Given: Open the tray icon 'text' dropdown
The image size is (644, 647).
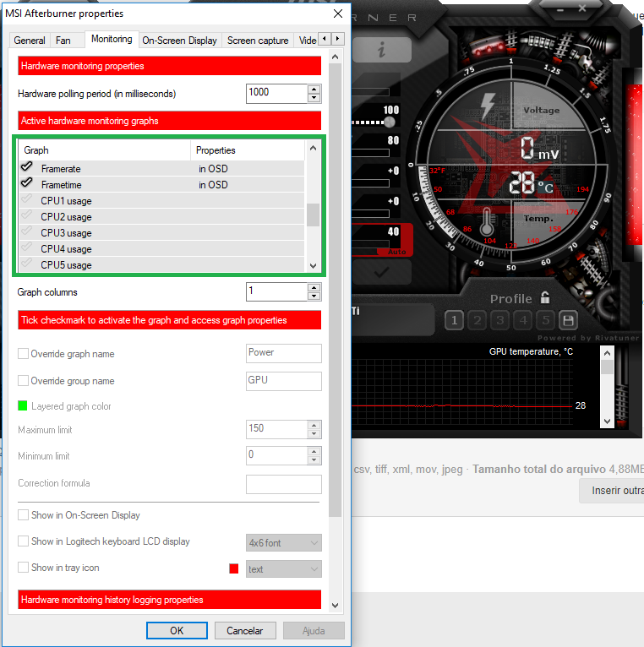Looking at the screenshot, I should pyautogui.click(x=283, y=569).
